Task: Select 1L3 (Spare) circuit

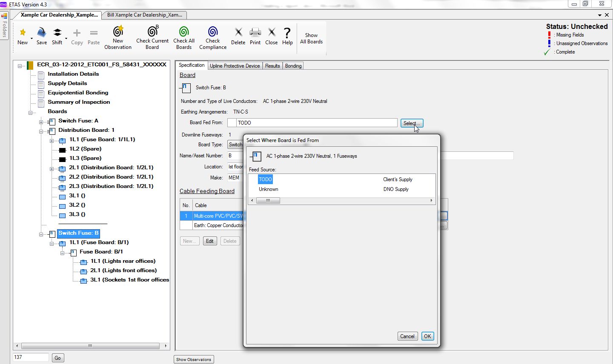Action: coord(85,158)
